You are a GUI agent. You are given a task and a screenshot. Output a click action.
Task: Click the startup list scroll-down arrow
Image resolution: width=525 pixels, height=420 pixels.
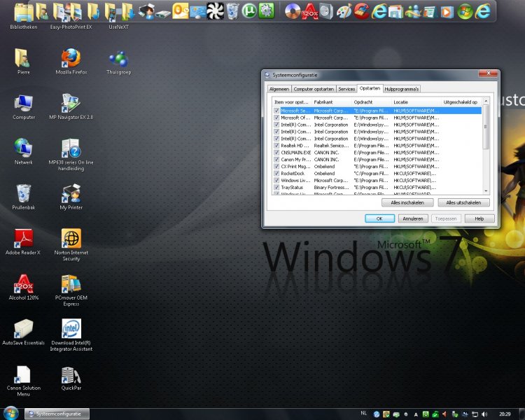486,191
